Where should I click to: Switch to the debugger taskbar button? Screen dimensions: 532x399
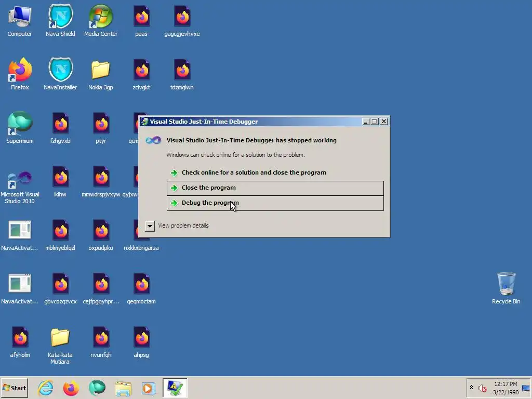(x=175, y=388)
